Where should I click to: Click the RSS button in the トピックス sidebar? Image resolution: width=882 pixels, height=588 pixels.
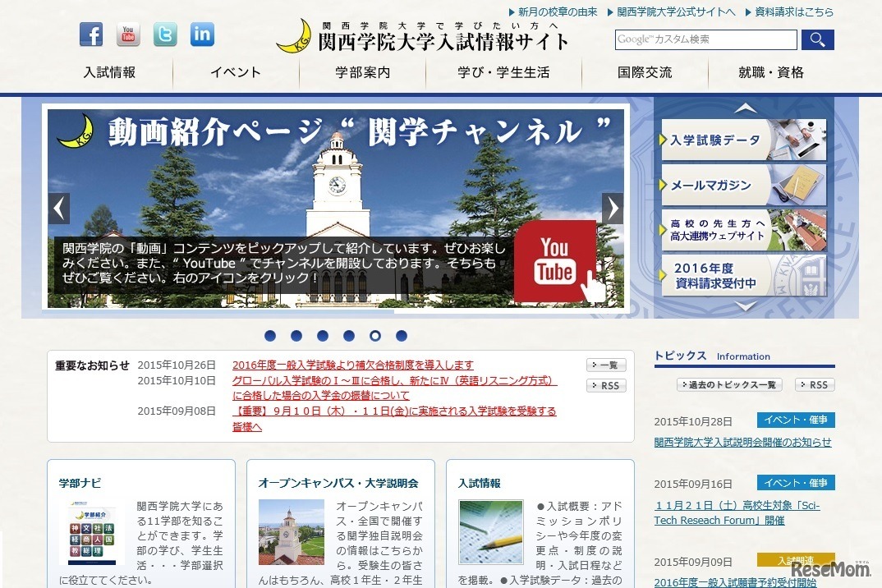pyautogui.click(x=815, y=384)
